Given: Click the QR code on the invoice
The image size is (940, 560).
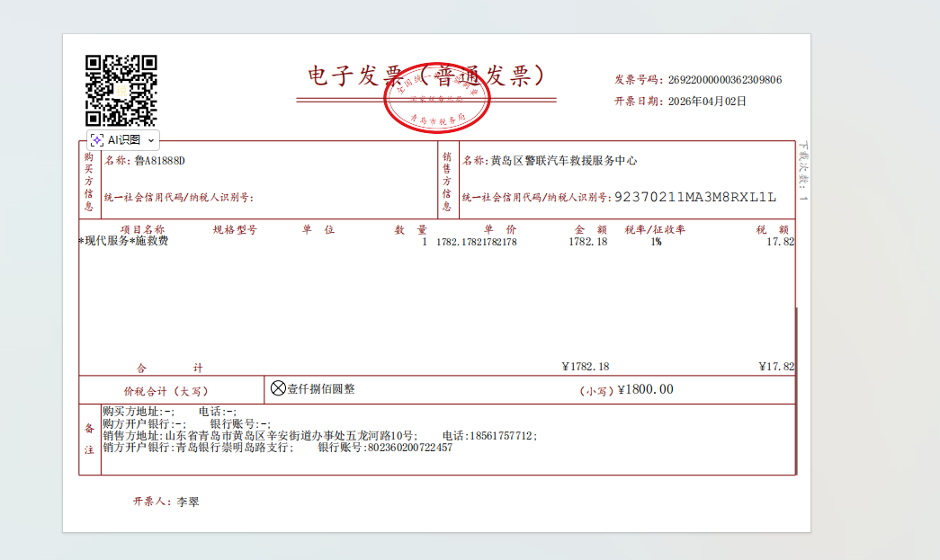Looking at the screenshot, I should (x=121, y=90).
